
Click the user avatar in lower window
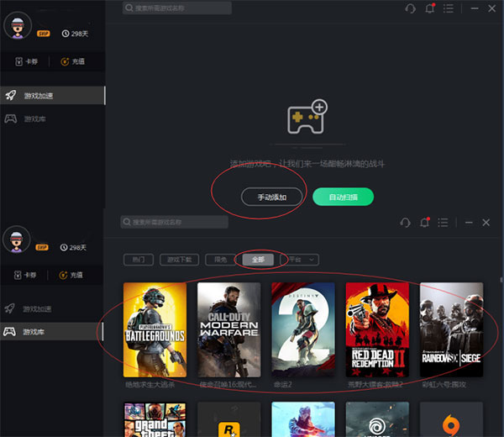tap(17, 240)
